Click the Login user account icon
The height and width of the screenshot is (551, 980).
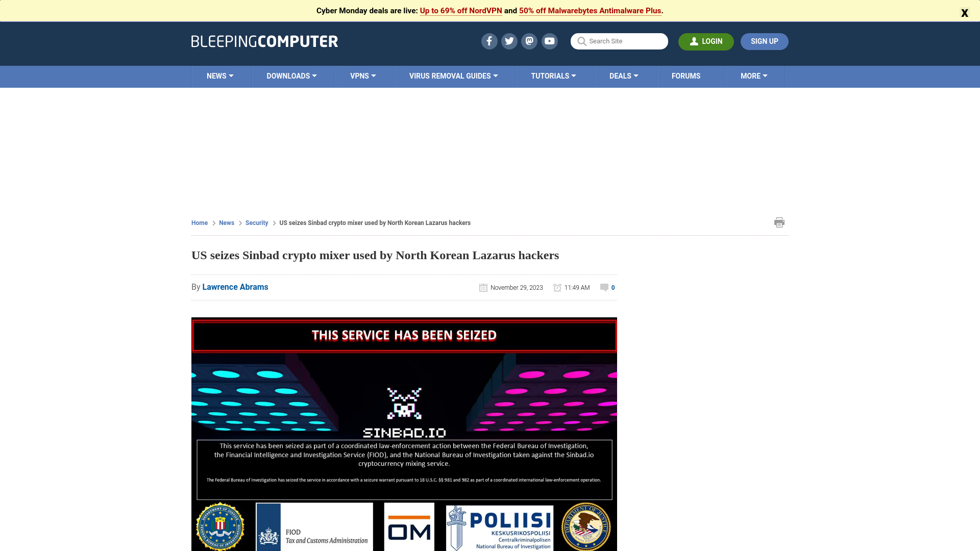tap(694, 41)
